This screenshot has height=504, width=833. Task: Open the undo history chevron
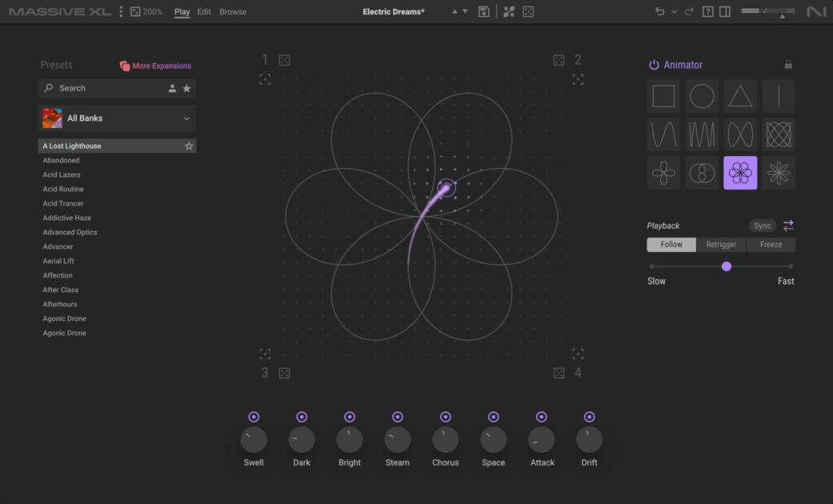tap(674, 12)
